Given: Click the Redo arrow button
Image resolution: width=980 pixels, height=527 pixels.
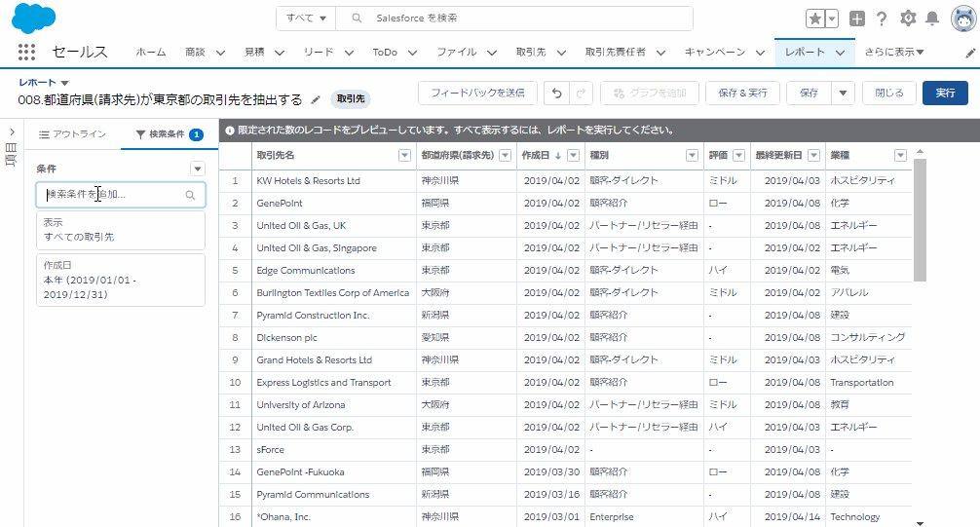Looking at the screenshot, I should coord(581,94).
